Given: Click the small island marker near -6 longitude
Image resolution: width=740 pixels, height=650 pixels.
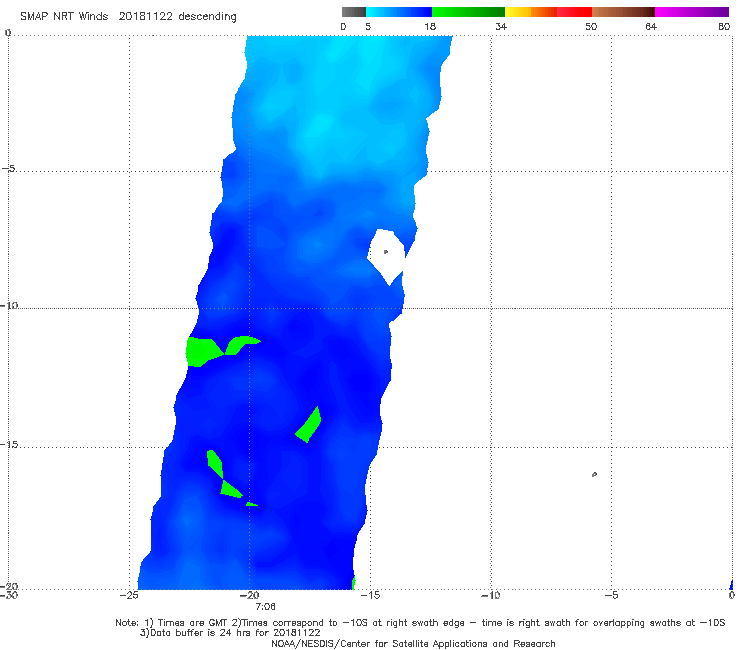Looking at the screenshot, I should (594, 474).
